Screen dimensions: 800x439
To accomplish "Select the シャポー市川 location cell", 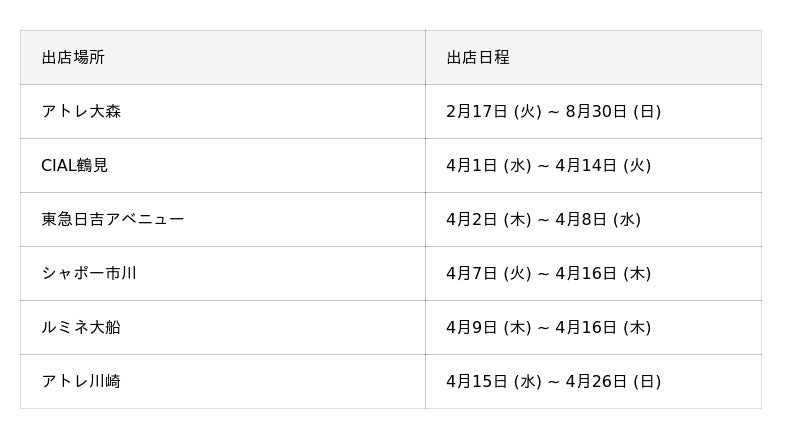I will pyautogui.click(x=89, y=274).
